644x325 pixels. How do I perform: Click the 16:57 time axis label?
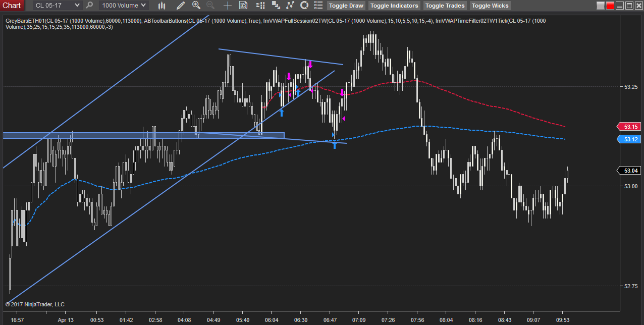click(x=17, y=320)
